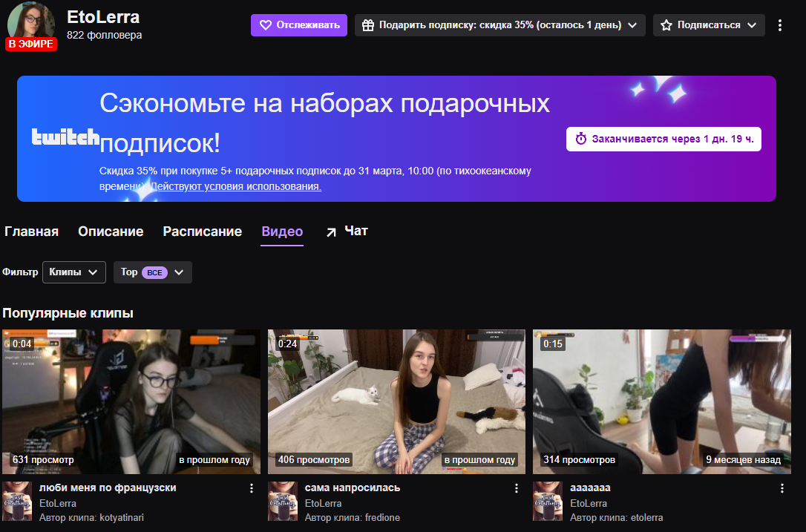Switch to the Главная tab

(x=31, y=231)
